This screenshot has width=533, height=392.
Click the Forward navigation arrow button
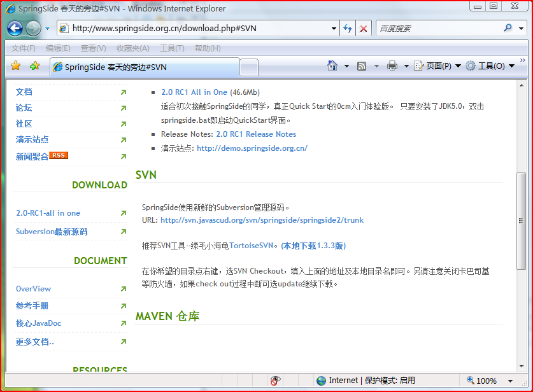click(33, 28)
